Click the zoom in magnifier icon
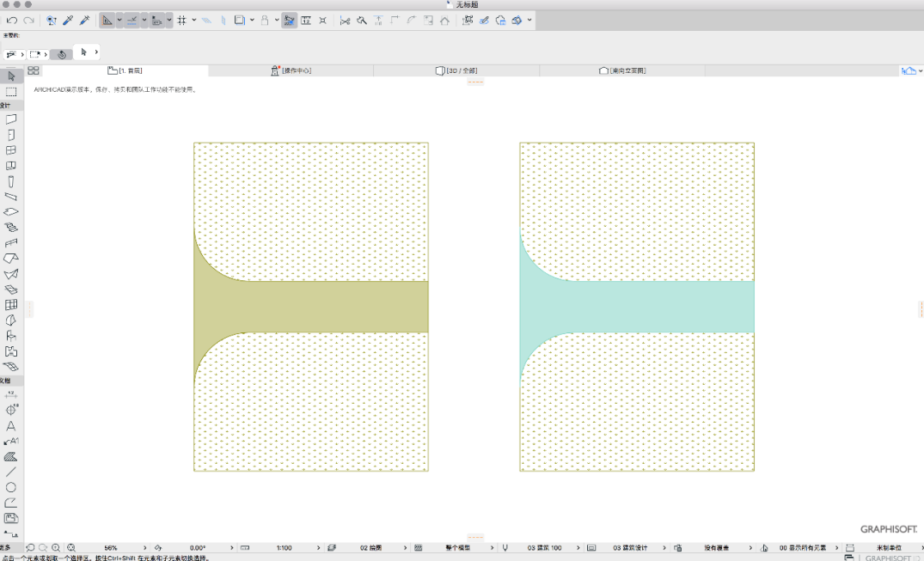The image size is (924, 561). click(x=56, y=547)
